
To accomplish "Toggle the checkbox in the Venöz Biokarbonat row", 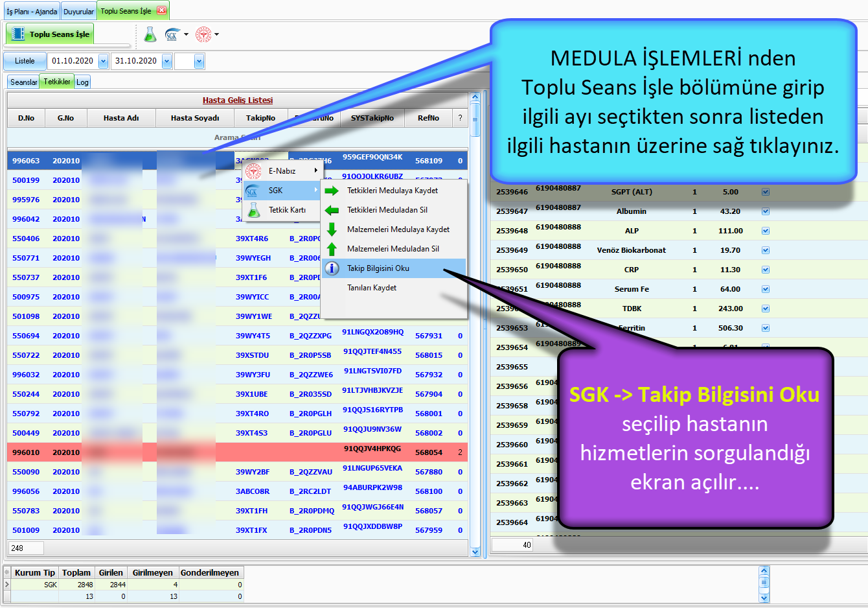I will pyautogui.click(x=765, y=250).
